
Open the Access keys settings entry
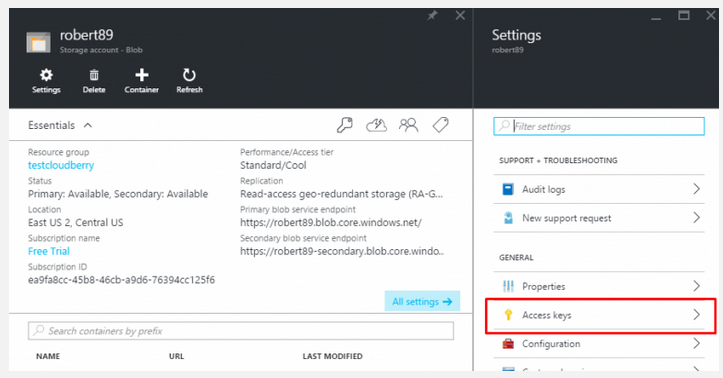coord(599,314)
